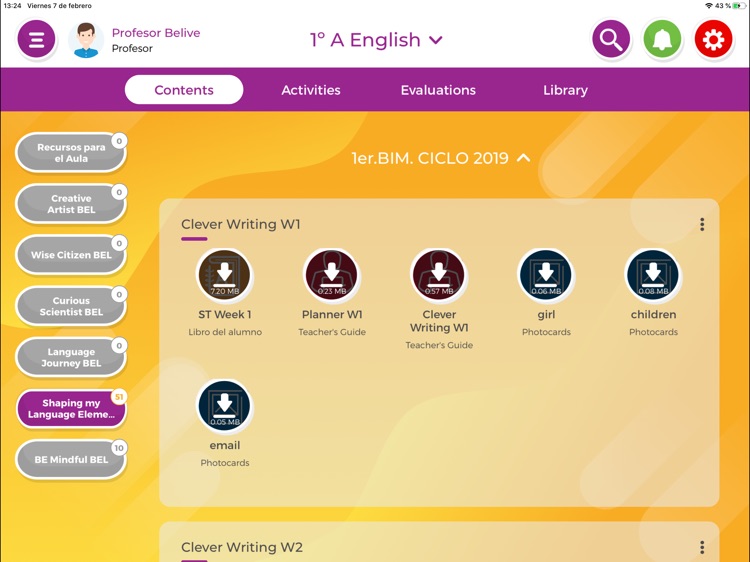
Task: Open options menu for Clever Writing W1
Action: coord(702,224)
